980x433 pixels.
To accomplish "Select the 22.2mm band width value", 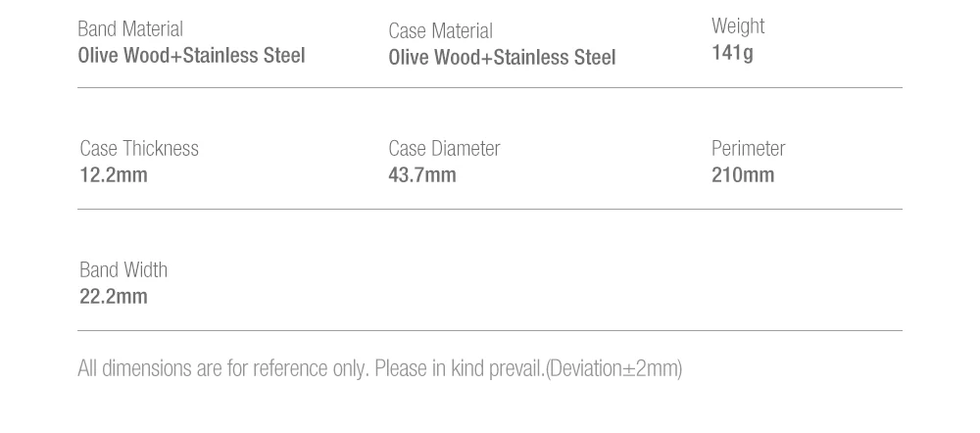I will point(114,297).
